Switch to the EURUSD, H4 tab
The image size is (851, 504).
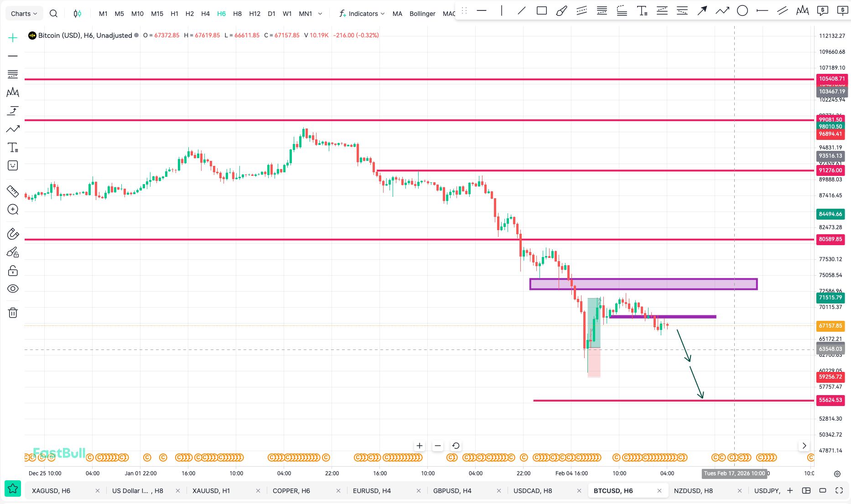click(x=372, y=491)
